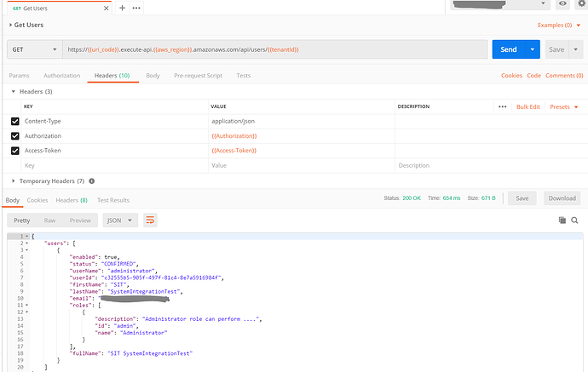Viewport: 588px width, 372px height.
Task: Expand the Get Users request description arrow
Action: (x=10, y=25)
